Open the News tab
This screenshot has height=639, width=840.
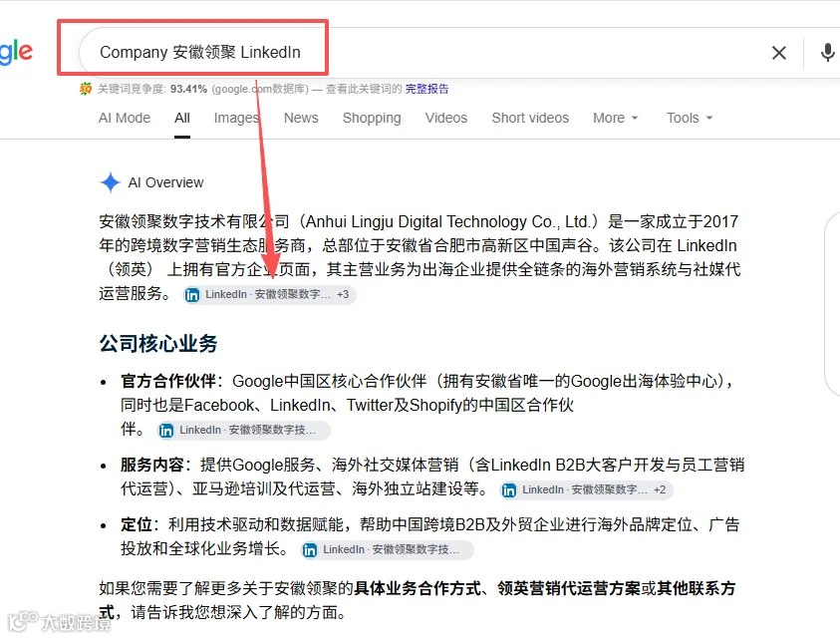(301, 118)
